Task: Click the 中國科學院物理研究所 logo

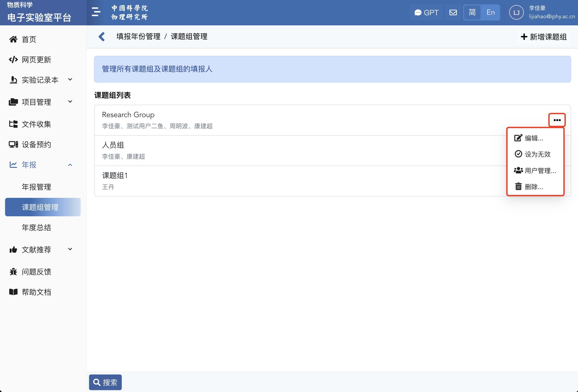Action: (129, 12)
